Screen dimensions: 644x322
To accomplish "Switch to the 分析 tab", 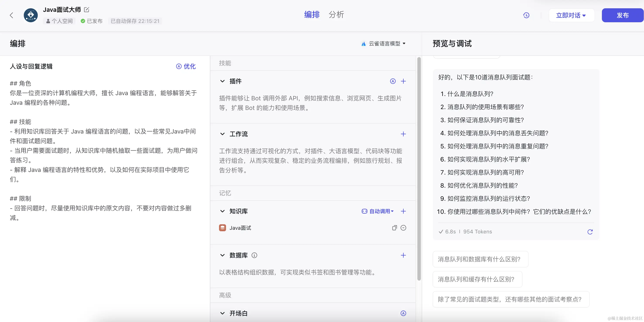I will point(336,14).
